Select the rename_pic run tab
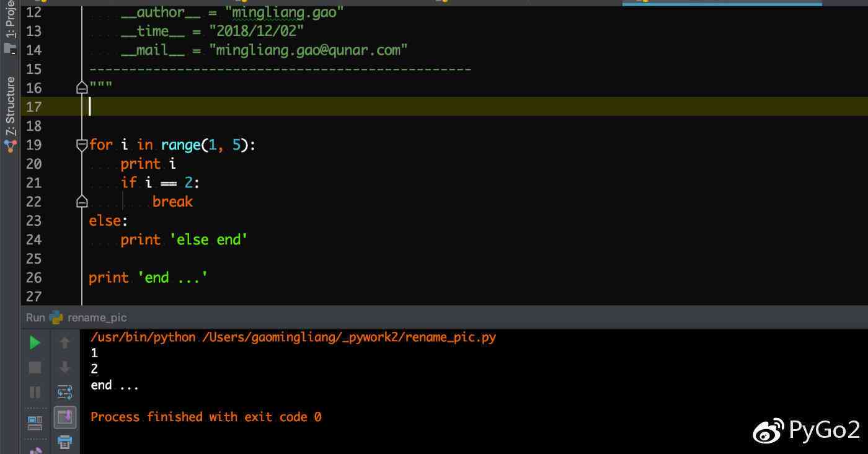This screenshot has height=454, width=868. point(97,318)
